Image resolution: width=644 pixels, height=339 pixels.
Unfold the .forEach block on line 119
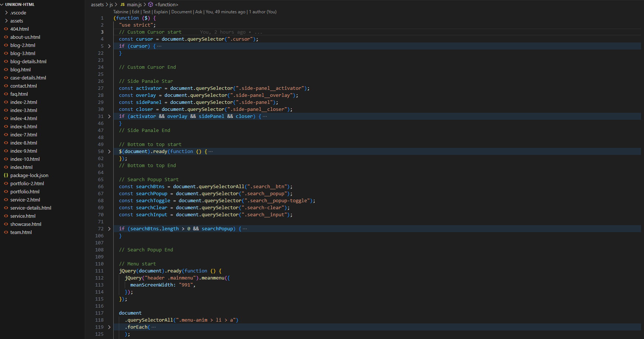pyautogui.click(x=109, y=327)
